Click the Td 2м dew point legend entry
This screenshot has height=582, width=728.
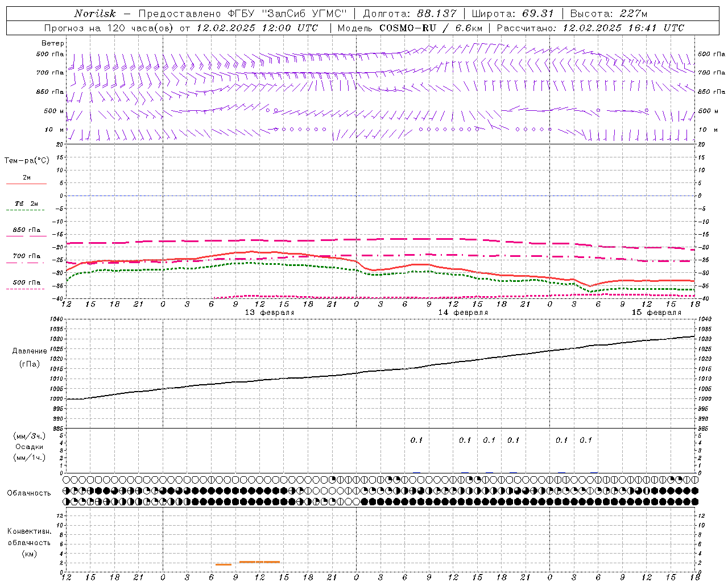click(27, 203)
